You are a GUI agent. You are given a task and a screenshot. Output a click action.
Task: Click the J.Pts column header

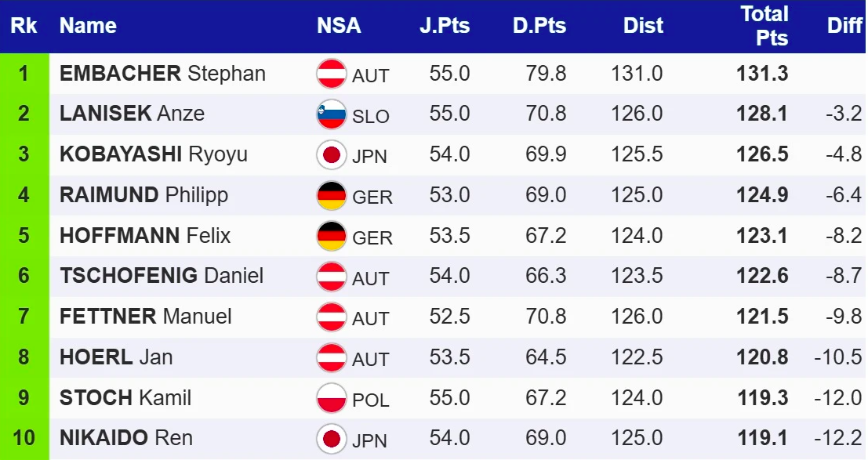tap(445, 26)
